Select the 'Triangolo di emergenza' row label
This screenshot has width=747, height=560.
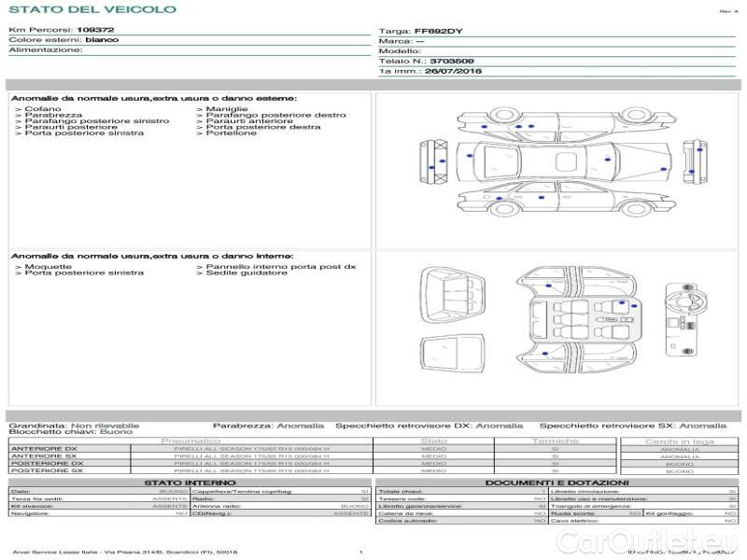[x=591, y=506]
